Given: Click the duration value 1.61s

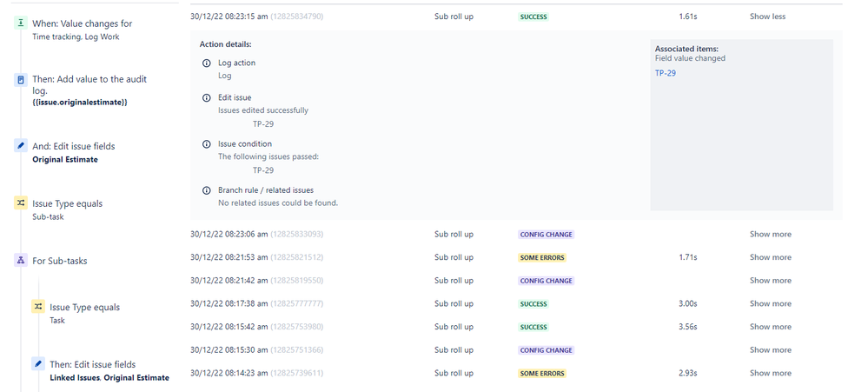Looking at the screenshot, I should [x=687, y=17].
